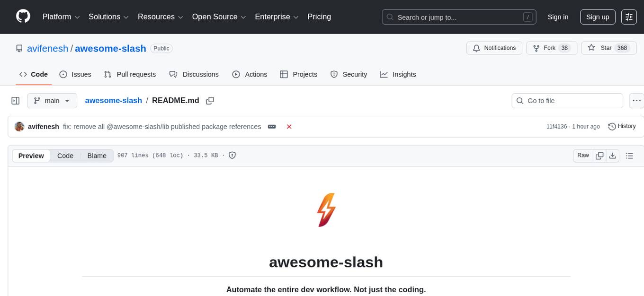This screenshot has width=644, height=296.
Task: Open the file outline panel
Action: [630, 155]
